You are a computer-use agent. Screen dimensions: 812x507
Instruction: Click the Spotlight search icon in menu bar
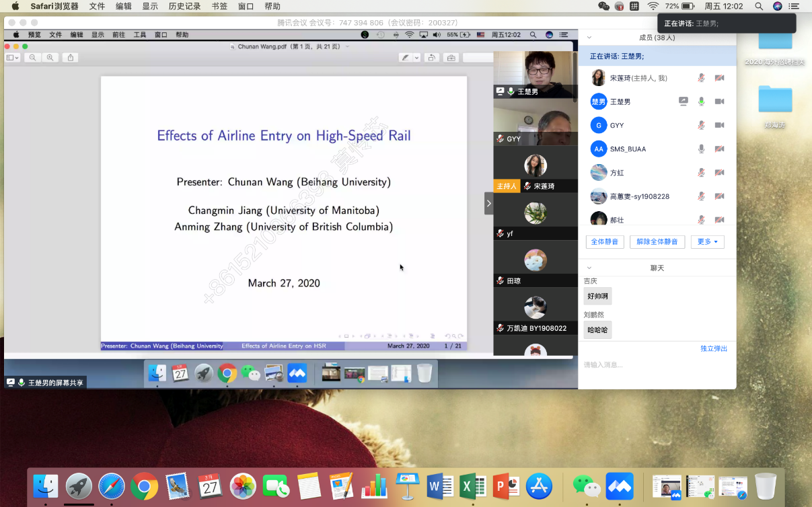click(759, 6)
